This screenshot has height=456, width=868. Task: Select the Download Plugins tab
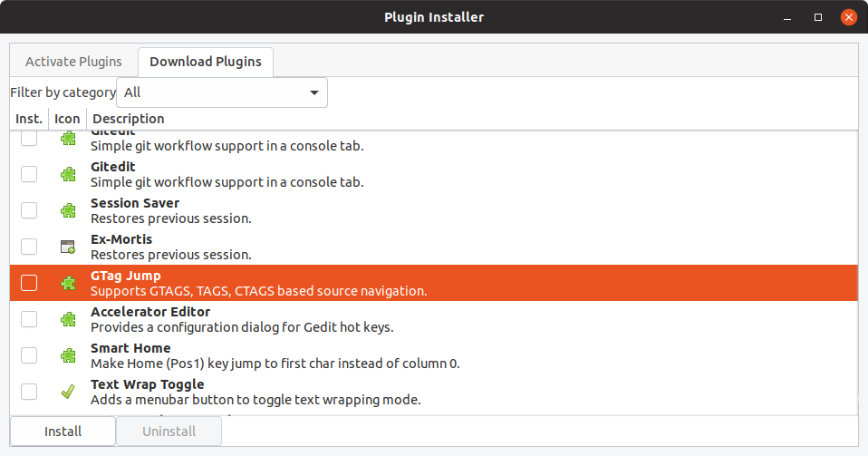pos(206,62)
